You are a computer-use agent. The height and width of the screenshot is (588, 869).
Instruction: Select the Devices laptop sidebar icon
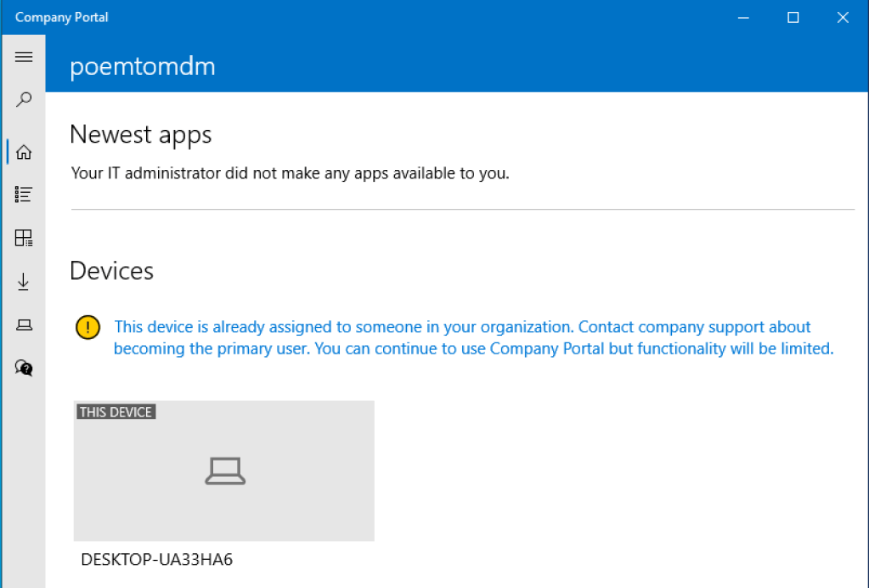24,325
